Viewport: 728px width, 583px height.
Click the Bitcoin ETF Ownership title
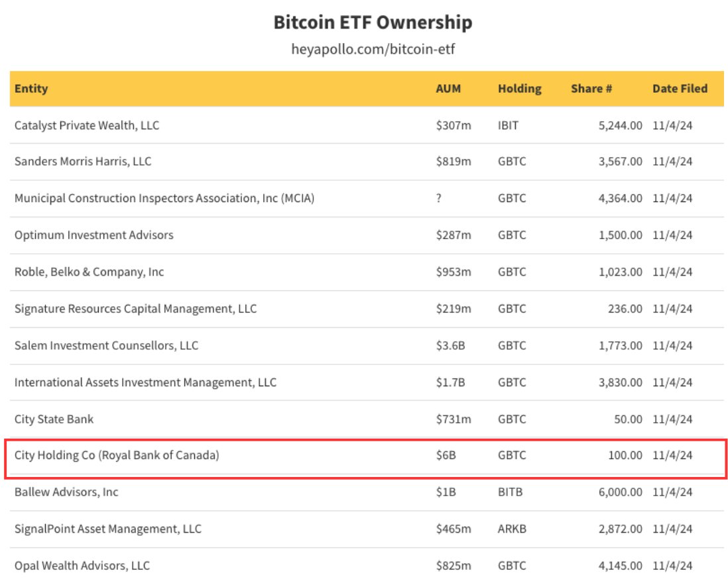tap(372, 22)
